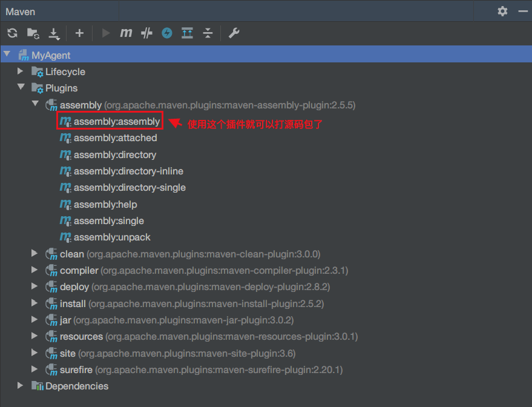Expand the resources plugin node

coord(34,336)
